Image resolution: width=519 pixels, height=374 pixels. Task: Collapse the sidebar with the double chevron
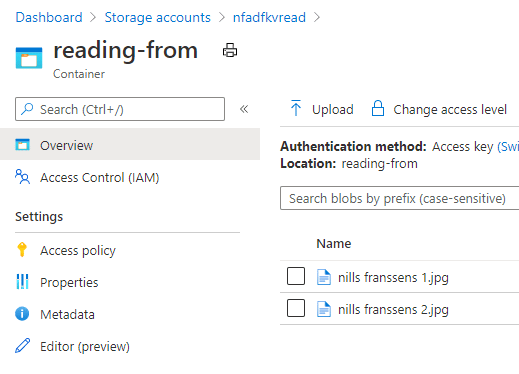(x=244, y=109)
